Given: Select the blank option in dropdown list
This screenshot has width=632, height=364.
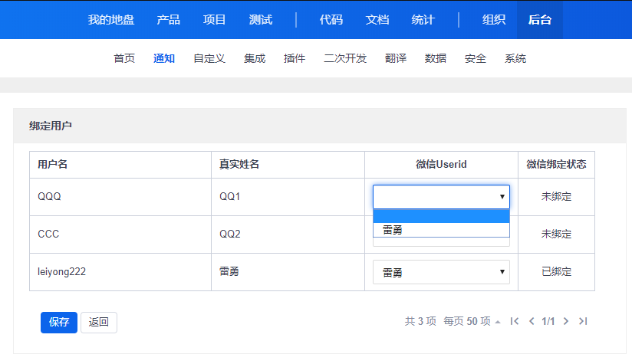Looking at the screenshot, I should 441,216.
